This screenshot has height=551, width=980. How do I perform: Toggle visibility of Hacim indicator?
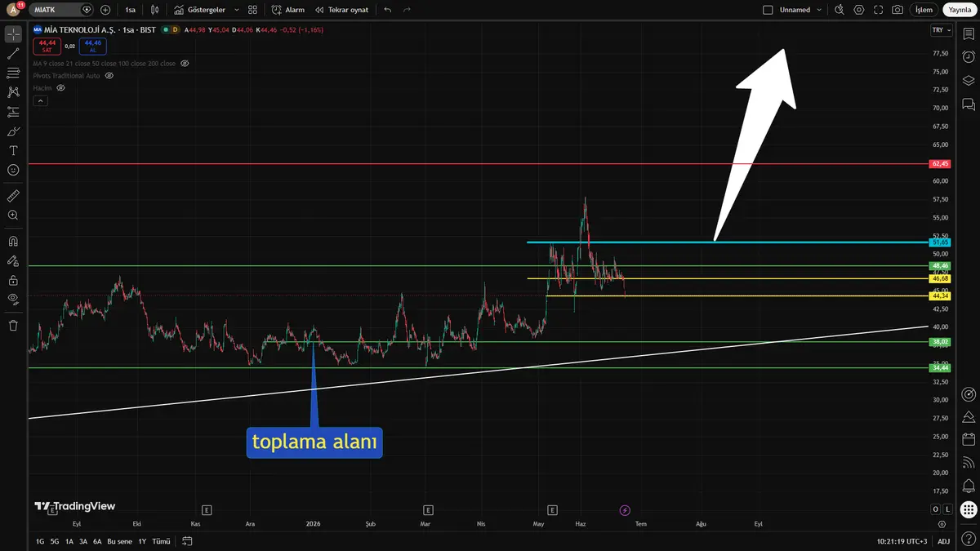pyautogui.click(x=61, y=87)
